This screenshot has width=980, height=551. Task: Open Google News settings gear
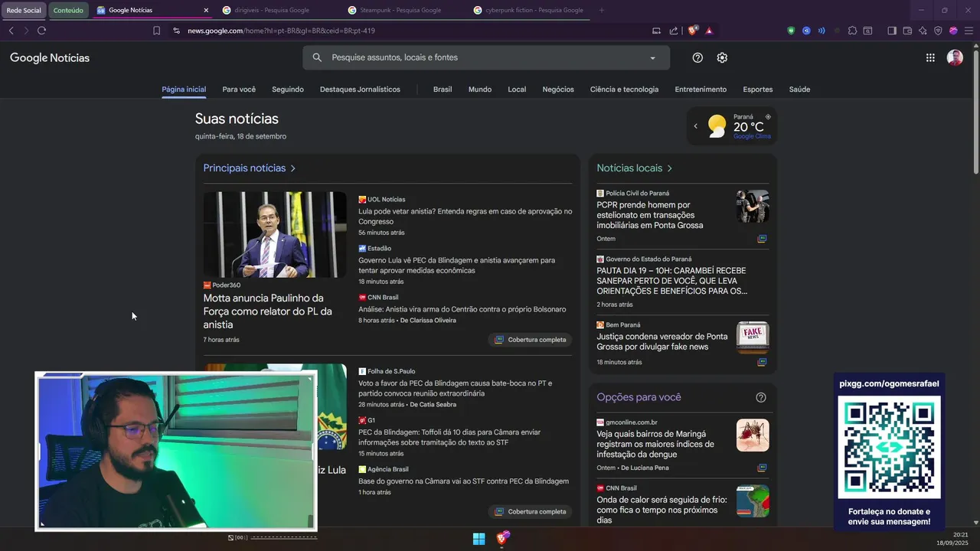click(x=722, y=57)
